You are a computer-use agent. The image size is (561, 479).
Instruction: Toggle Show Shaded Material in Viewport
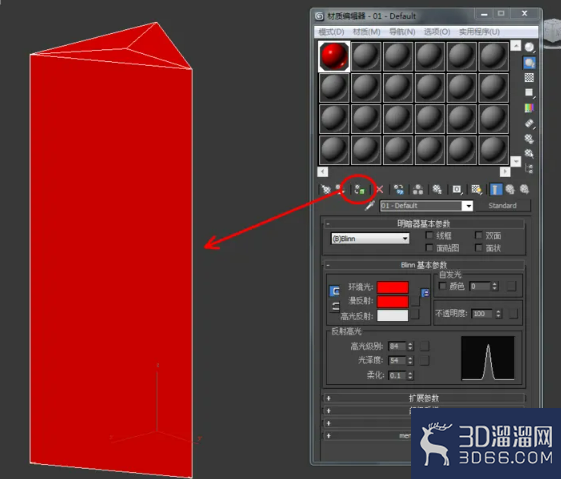click(x=476, y=189)
